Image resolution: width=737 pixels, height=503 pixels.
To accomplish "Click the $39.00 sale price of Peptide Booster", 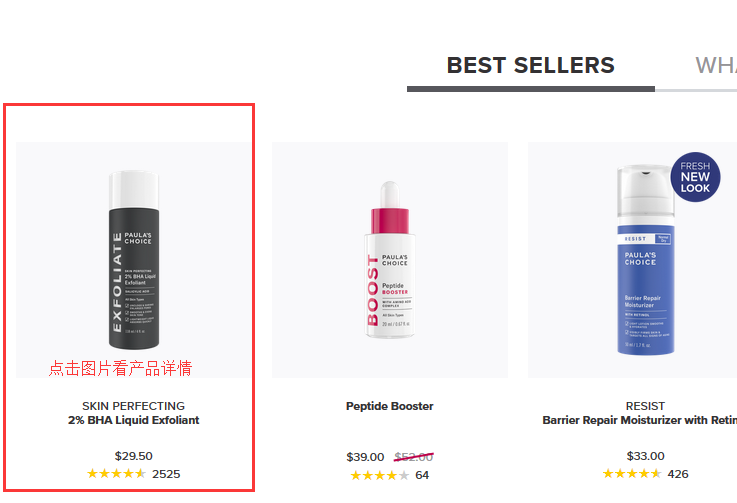I will (x=365, y=457).
